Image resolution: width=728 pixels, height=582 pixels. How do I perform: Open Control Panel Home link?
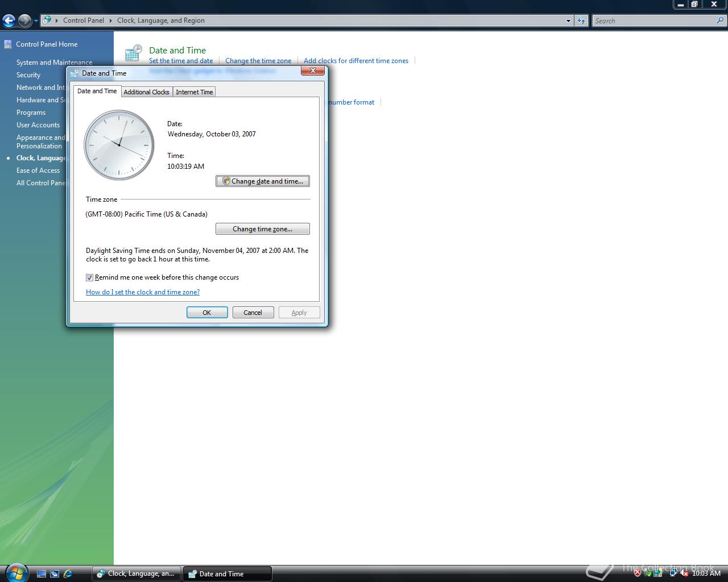coord(47,44)
